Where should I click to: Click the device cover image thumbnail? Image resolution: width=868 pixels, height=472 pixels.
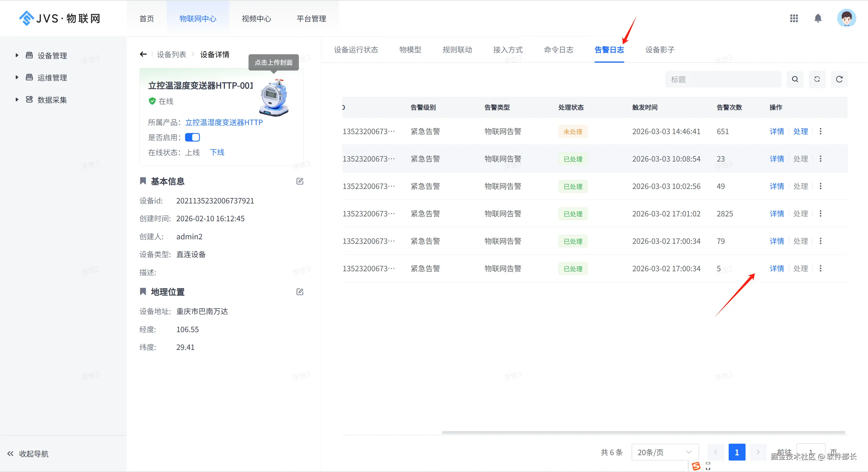[x=274, y=98]
